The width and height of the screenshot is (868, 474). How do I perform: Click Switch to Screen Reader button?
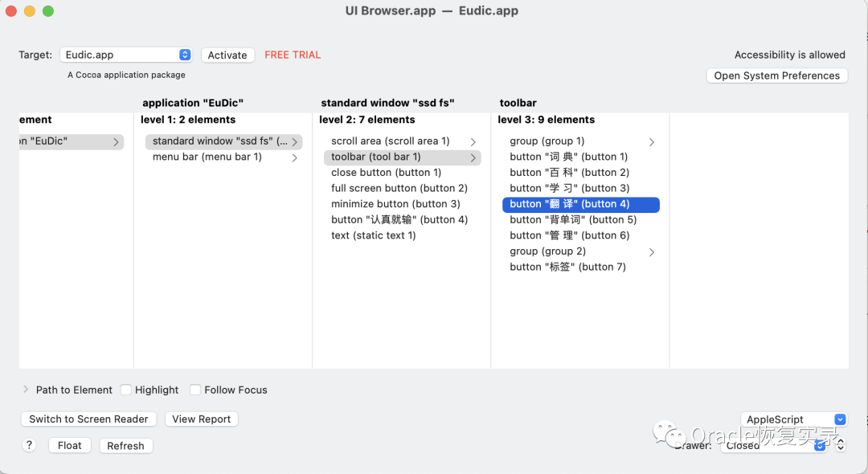tap(88, 419)
